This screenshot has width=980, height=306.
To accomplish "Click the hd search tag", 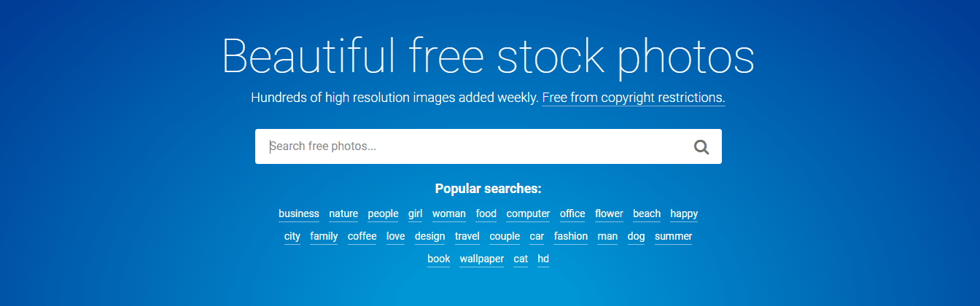I will (543, 259).
